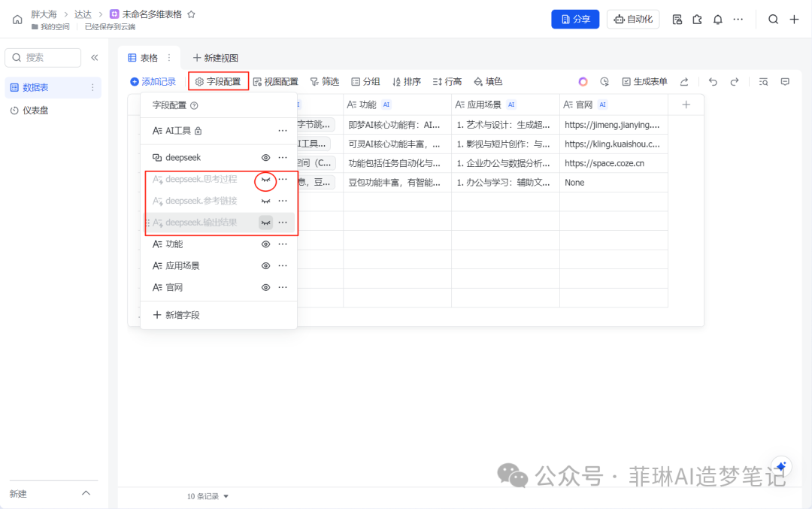Open 视图配置 view settings
This screenshot has width=812, height=509.
(x=275, y=82)
